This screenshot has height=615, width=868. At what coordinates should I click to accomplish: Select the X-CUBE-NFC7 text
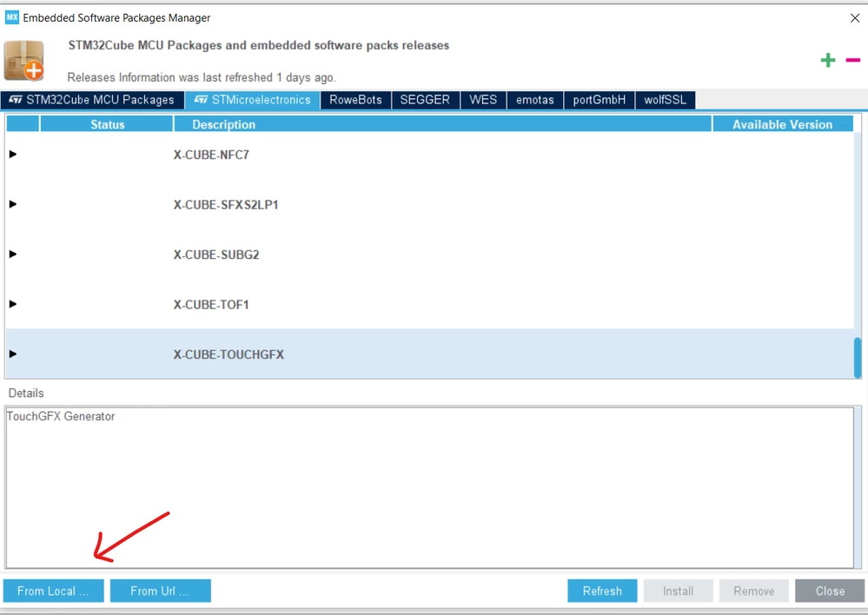(x=211, y=155)
